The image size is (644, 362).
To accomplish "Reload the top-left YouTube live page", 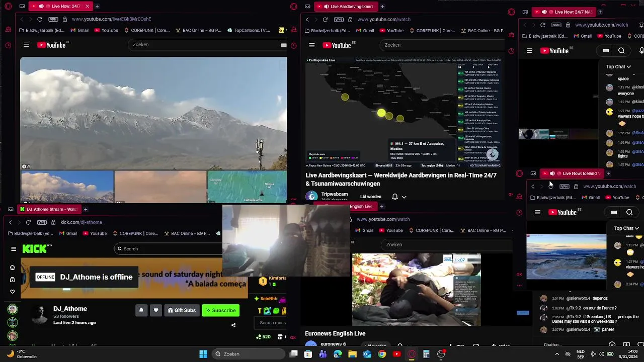I will coord(39,19).
